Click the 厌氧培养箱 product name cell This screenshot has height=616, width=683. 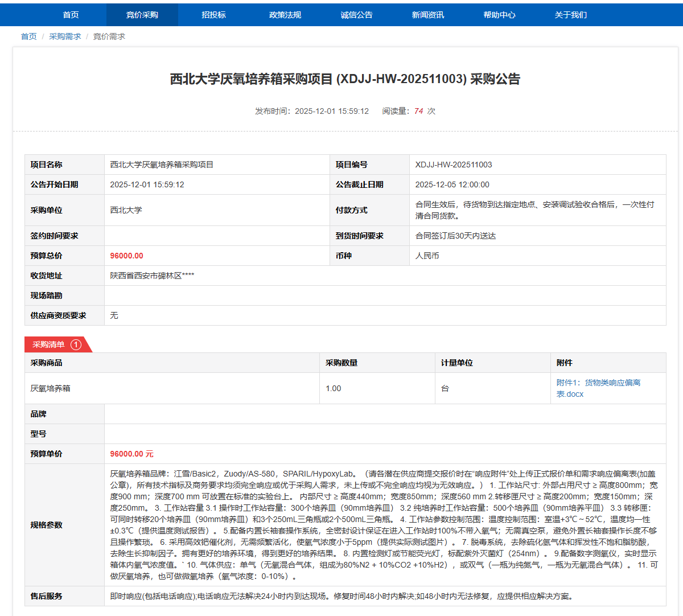point(51,388)
